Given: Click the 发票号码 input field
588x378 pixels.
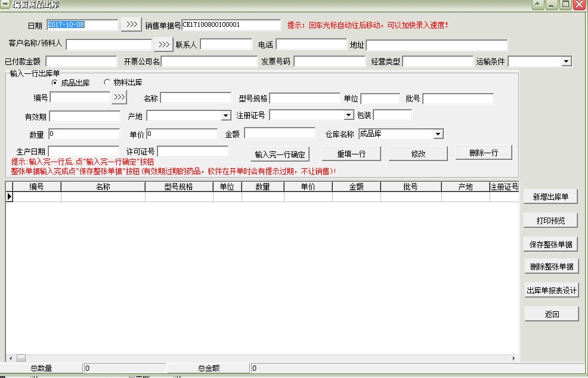Looking at the screenshot, I should [330, 61].
